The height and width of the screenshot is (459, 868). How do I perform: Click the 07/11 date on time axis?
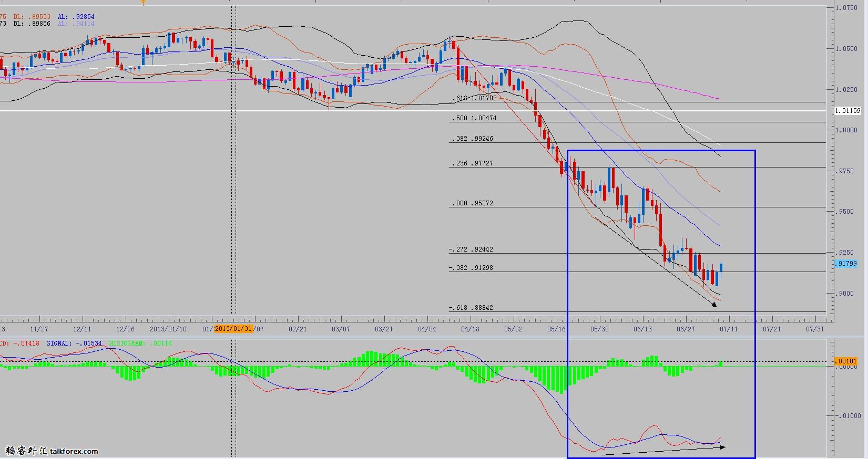click(729, 329)
